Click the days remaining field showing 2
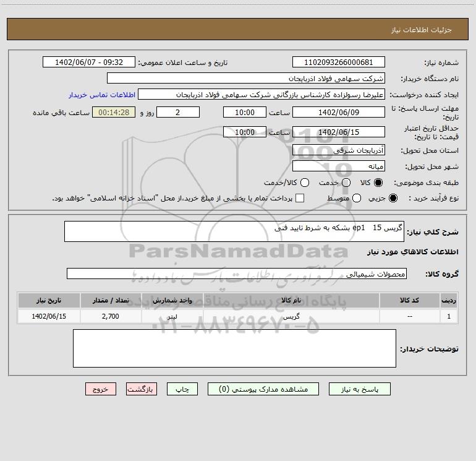 pos(178,112)
